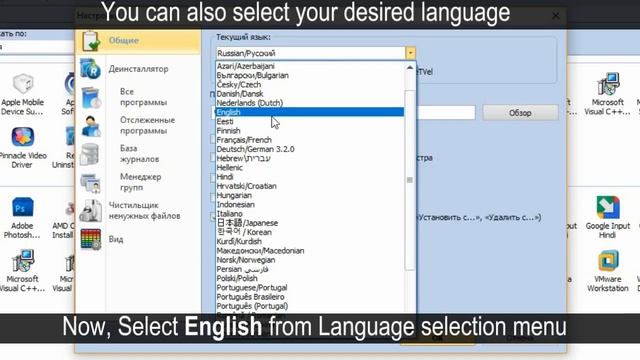Click the База журналов icon
640x360 pixels.
[90, 154]
